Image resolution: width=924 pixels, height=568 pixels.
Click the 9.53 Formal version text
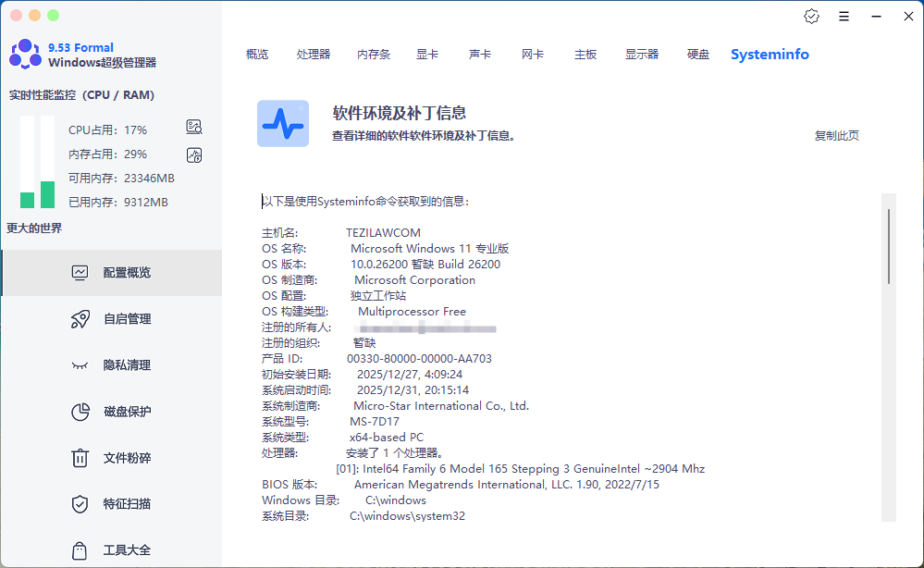click(x=80, y=46)
